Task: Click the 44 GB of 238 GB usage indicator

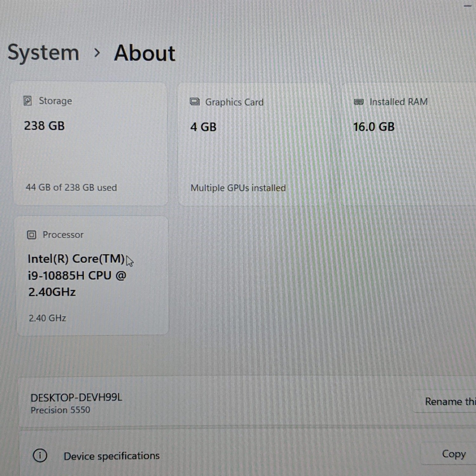Action: tap(70, 187)
